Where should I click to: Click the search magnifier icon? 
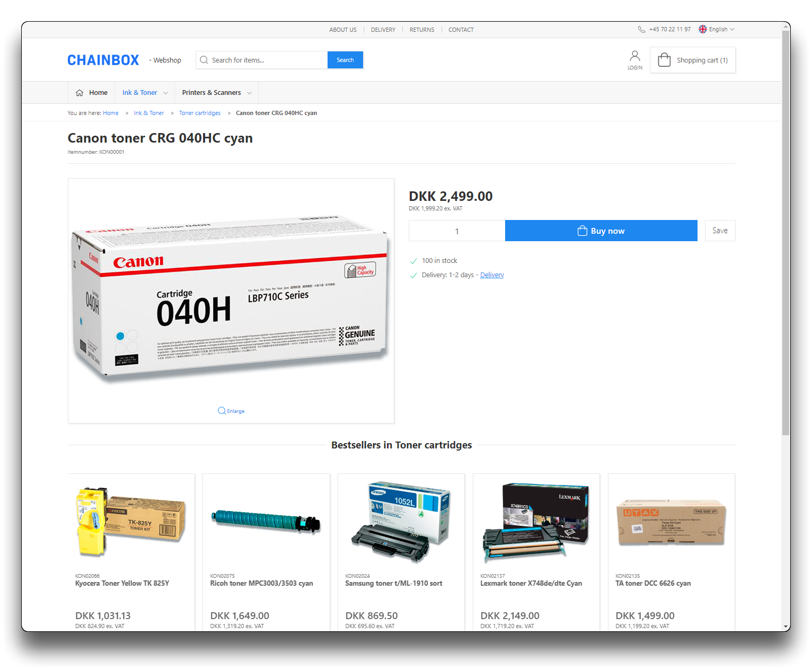[x=204, y=60]
